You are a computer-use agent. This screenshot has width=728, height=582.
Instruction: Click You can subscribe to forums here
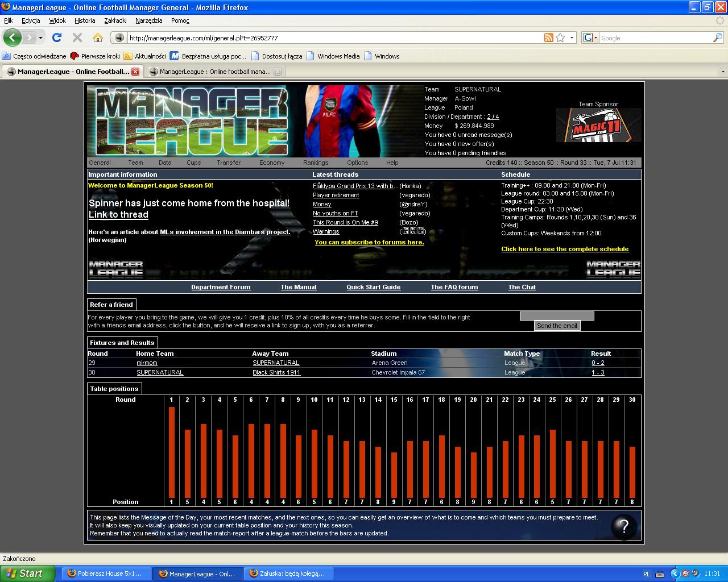click(x=369, y=242)
